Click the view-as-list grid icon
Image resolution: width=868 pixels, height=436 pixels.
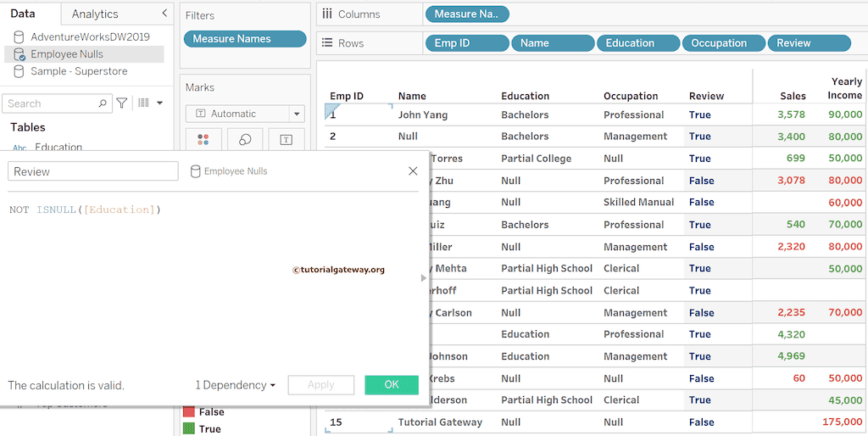pyautogui.click(x=144, y=103)
